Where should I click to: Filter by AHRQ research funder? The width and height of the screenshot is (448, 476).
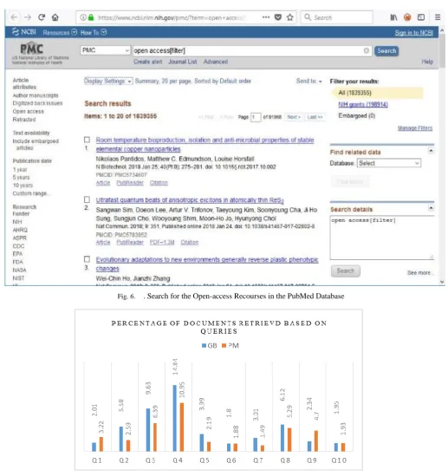click(x=20, y=230)
